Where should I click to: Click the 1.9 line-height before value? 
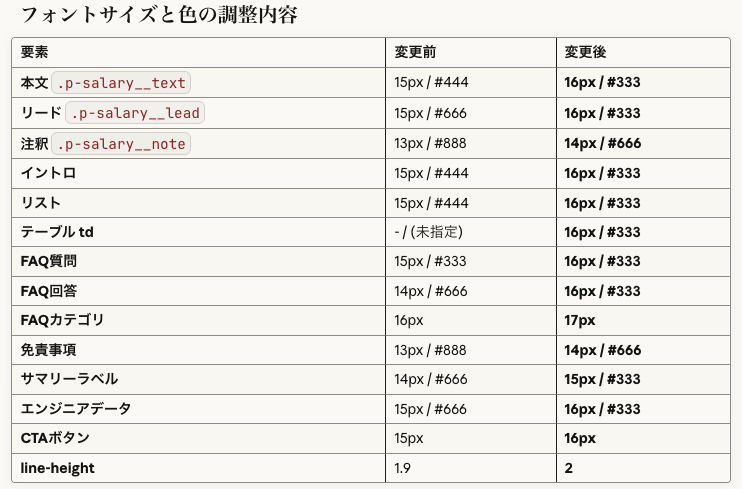coord(402,468)
